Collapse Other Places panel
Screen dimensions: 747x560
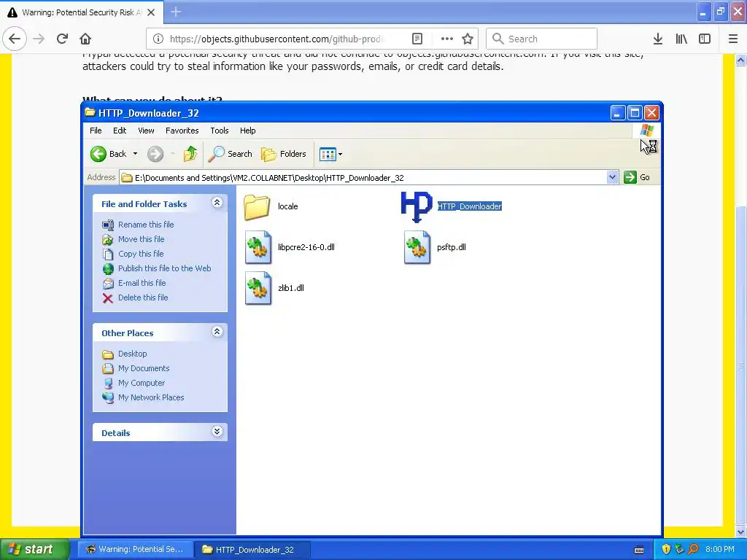click(x=217, y=332)
